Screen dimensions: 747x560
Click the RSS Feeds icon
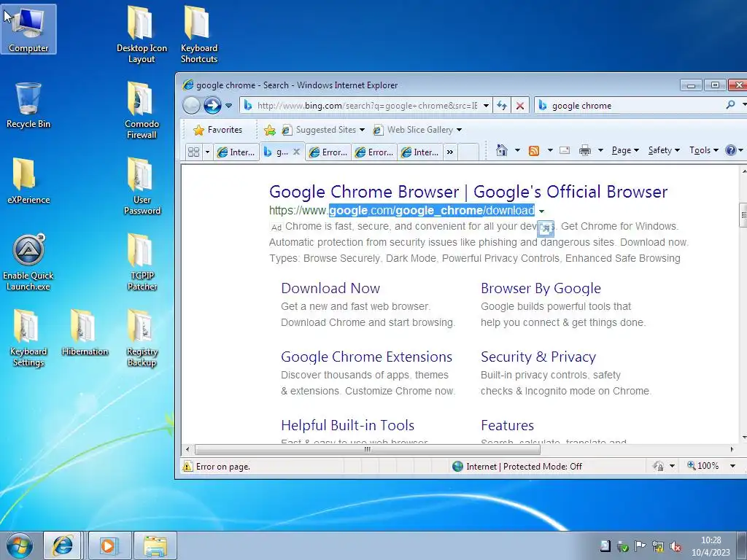[534, 151]
